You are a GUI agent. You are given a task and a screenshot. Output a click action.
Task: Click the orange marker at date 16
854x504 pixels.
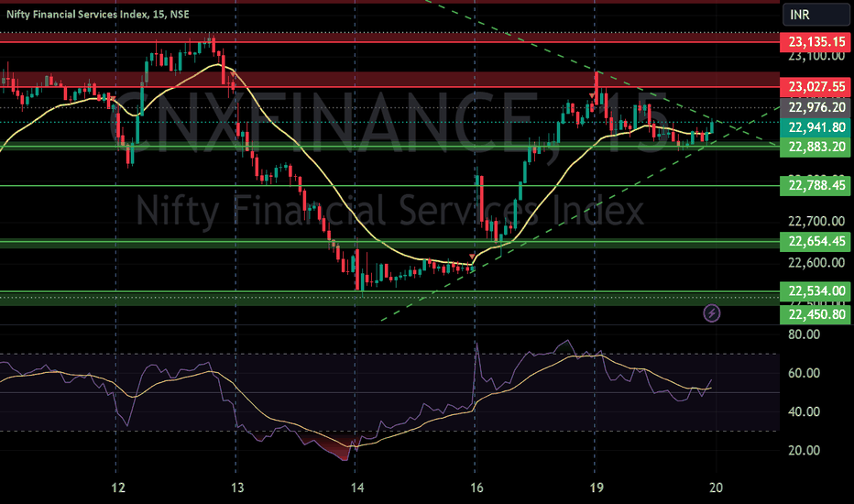(x=472, y=256)
